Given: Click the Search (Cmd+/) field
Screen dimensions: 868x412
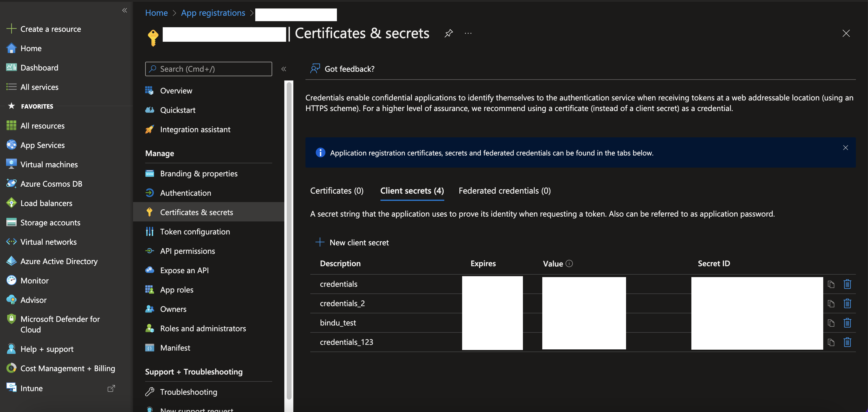Looking at the screenshot, I should point(208,69).
